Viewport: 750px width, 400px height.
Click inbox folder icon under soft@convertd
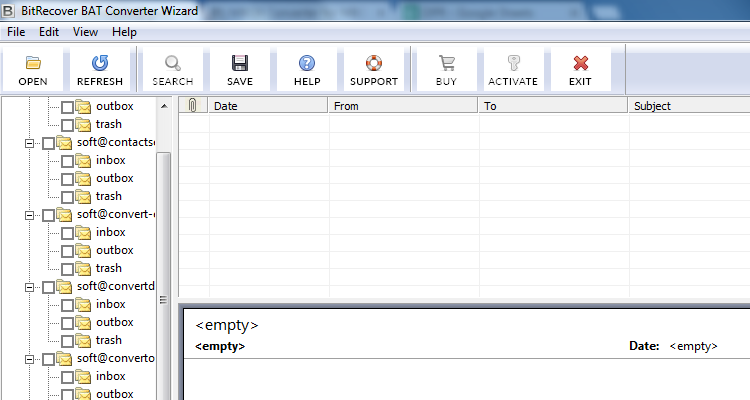(83, 305)
